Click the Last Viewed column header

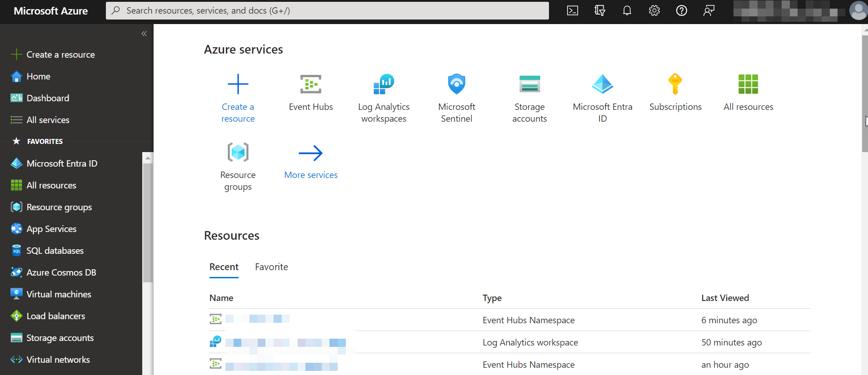coord(725,298)
